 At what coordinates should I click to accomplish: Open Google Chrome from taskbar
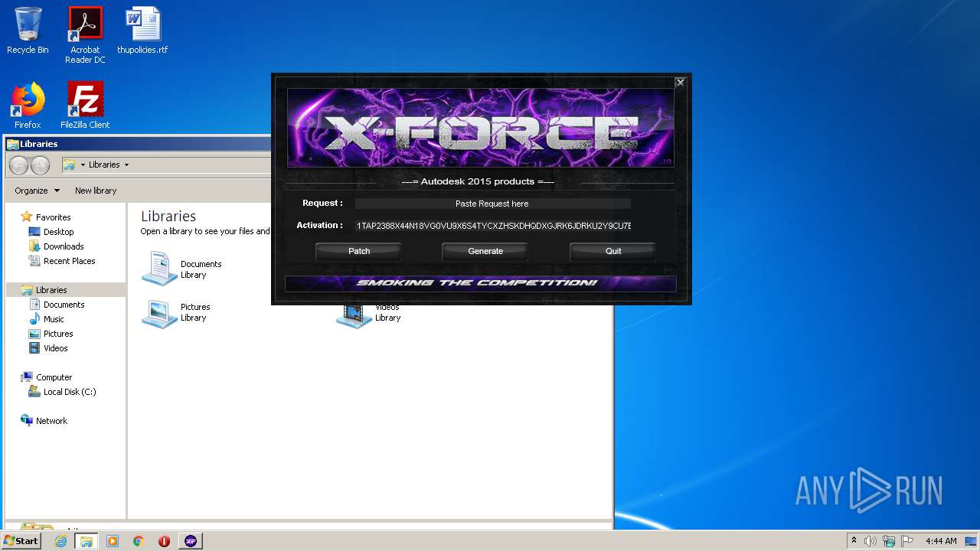click(139, 541)
